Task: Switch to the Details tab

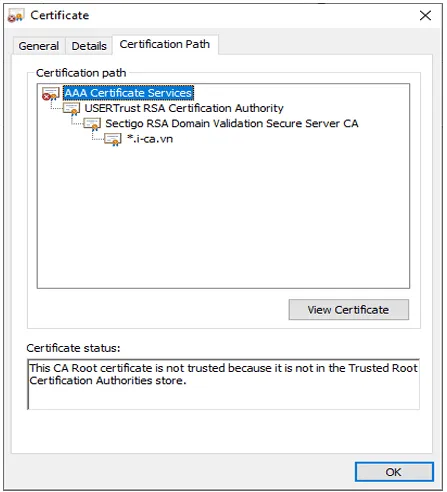Action: 89,46
